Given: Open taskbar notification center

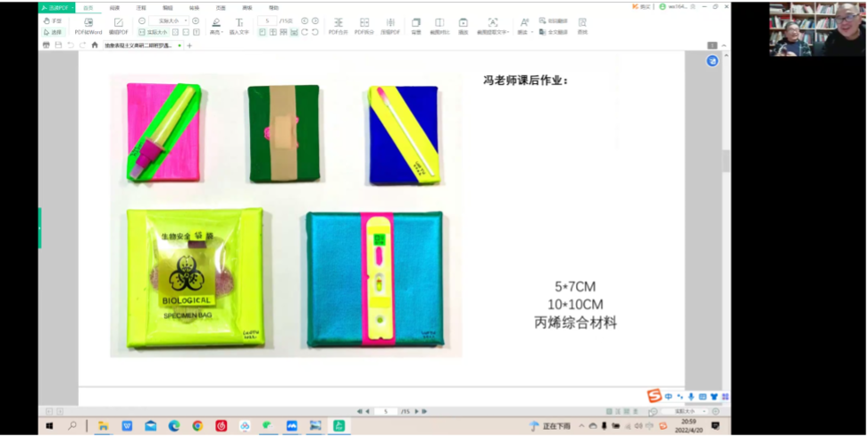Looking at the screenshot, I should [715, 426].
